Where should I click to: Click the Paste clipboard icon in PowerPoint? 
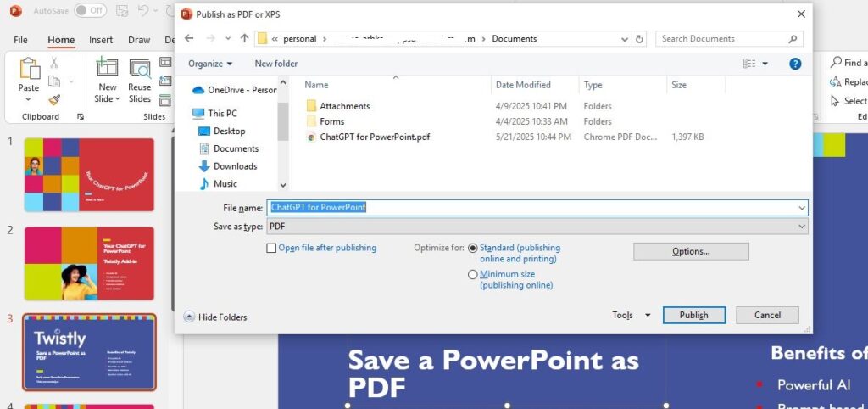click(x=29, y=68)
